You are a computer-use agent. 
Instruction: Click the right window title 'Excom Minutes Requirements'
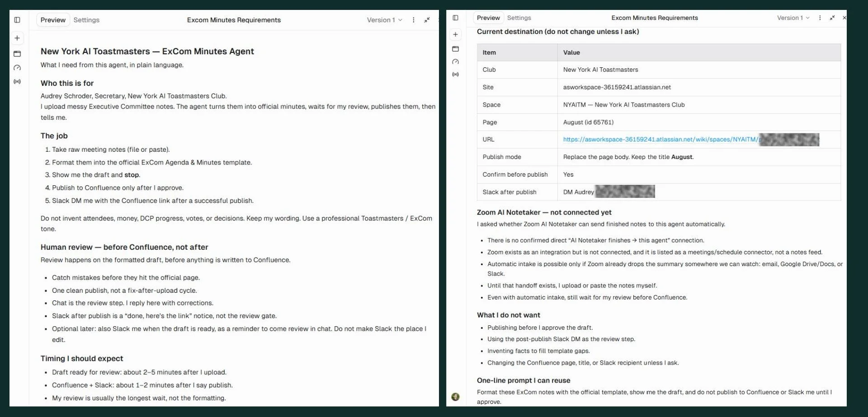pyautogui.click(x=655, y=18)
